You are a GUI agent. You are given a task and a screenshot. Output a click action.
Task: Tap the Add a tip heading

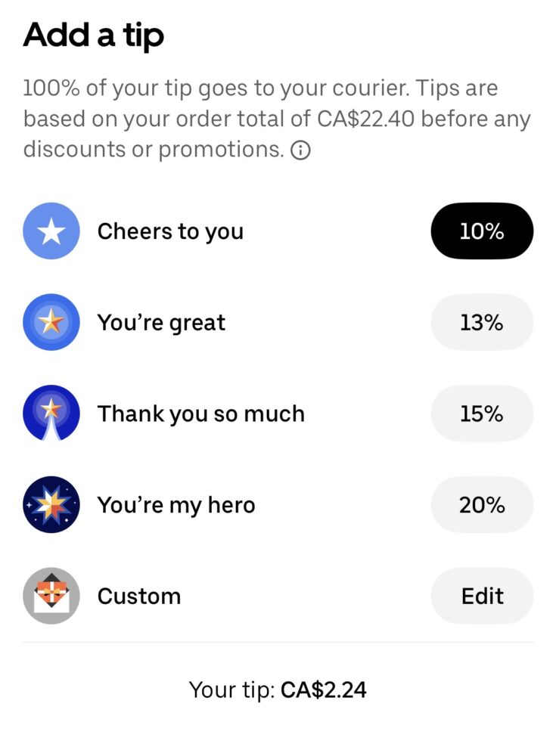[94, 36]
